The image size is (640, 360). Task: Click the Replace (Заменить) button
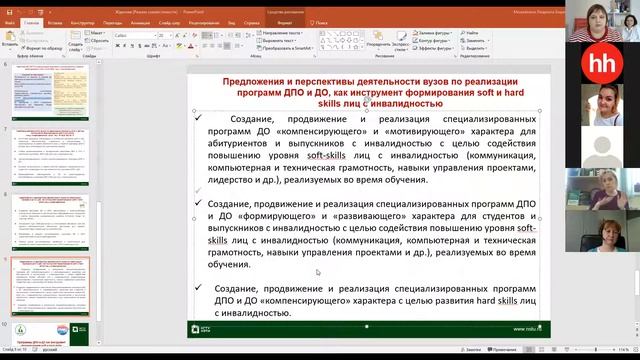click(475, 40)
